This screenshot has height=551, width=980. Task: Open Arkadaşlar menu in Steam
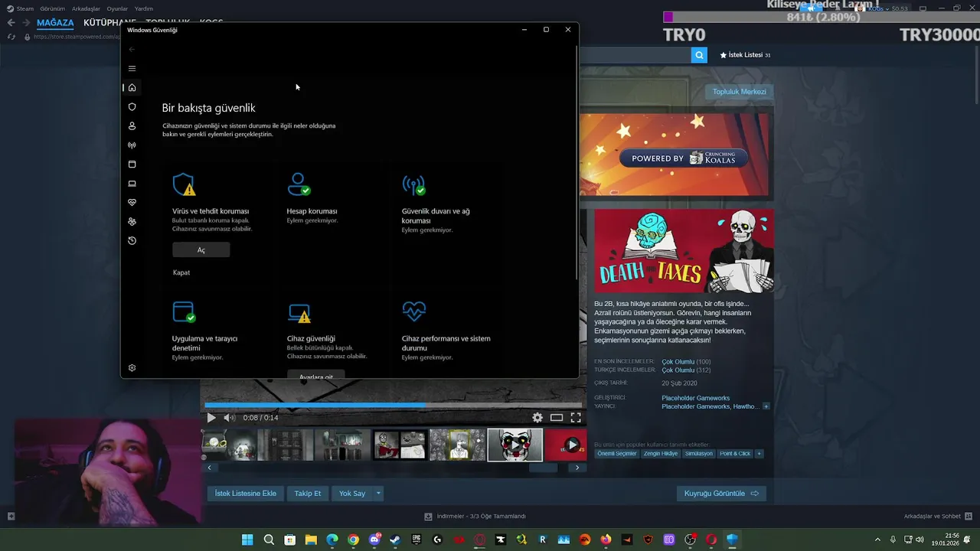coord(86,8)
